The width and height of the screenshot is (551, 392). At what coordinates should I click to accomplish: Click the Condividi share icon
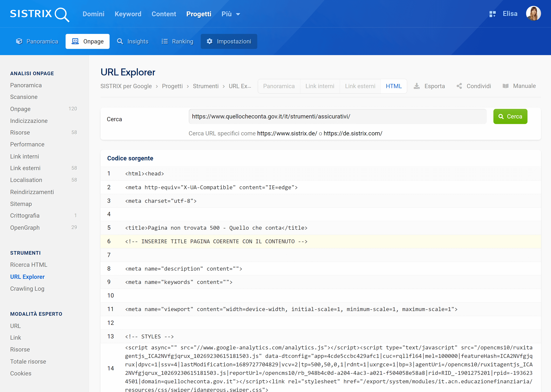459,86
